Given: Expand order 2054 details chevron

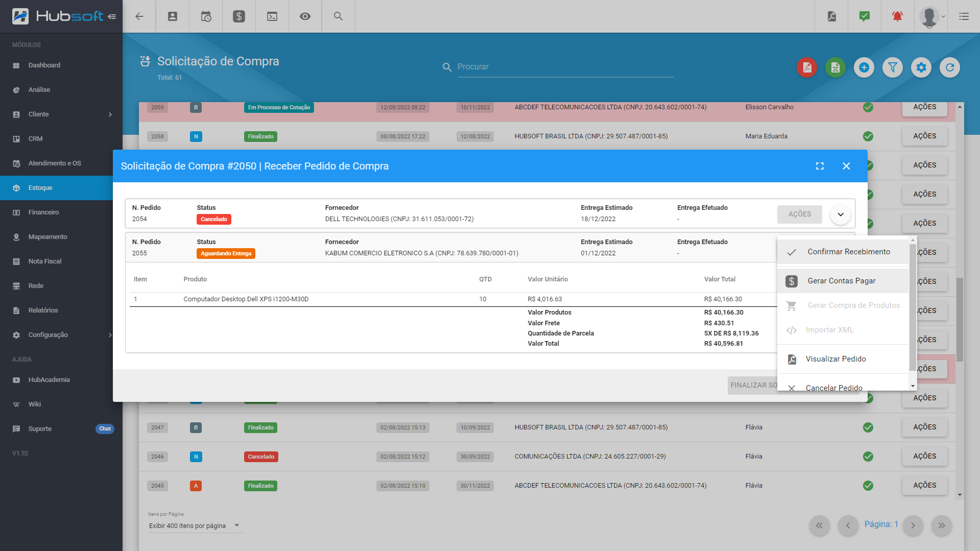Looking at the screenshot, I should pyautogui.click(x=841, y=214).
